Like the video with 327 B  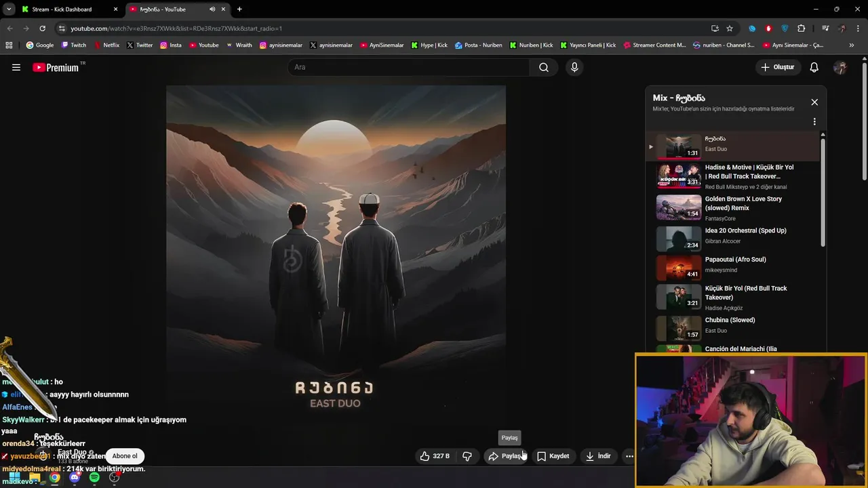pos(435,456)
